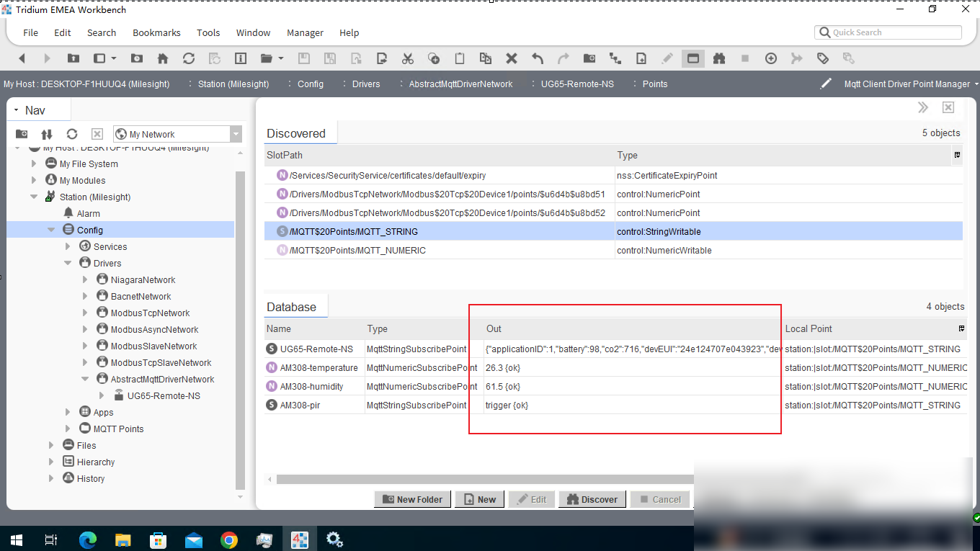Click the Duplicate toolbar icon
The height and width of the screenshot is (551, 980).
pyautogui.click(x=486, y=58)
